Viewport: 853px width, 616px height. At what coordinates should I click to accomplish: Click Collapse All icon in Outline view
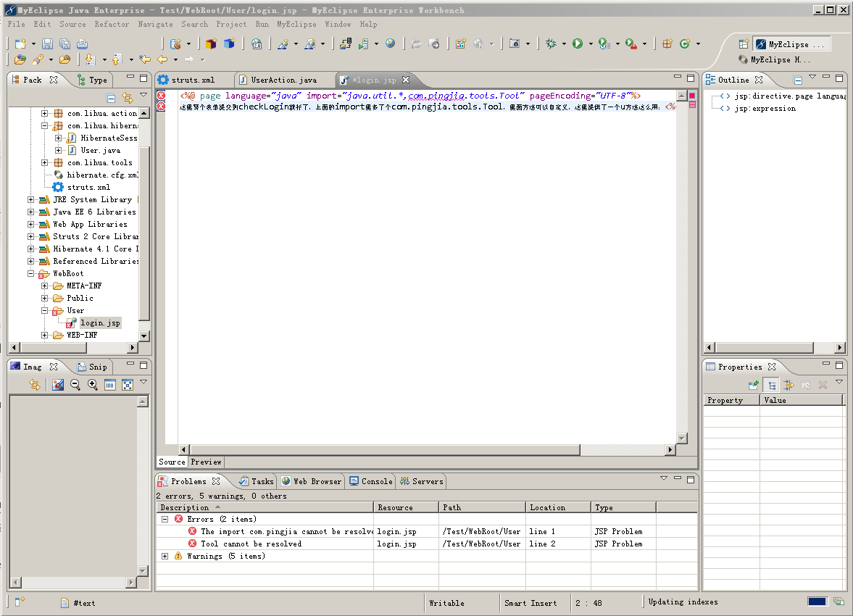point(798,80)
